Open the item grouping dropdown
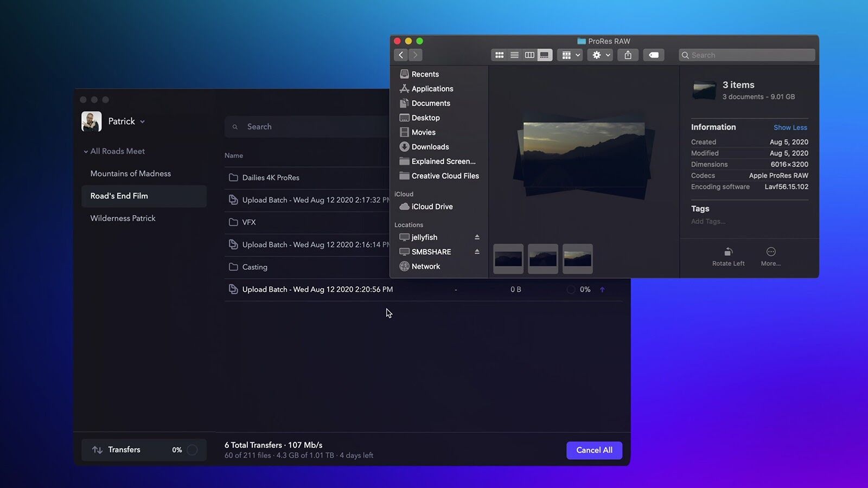Screen dimensions: 868x488 [x=570, y=55]
